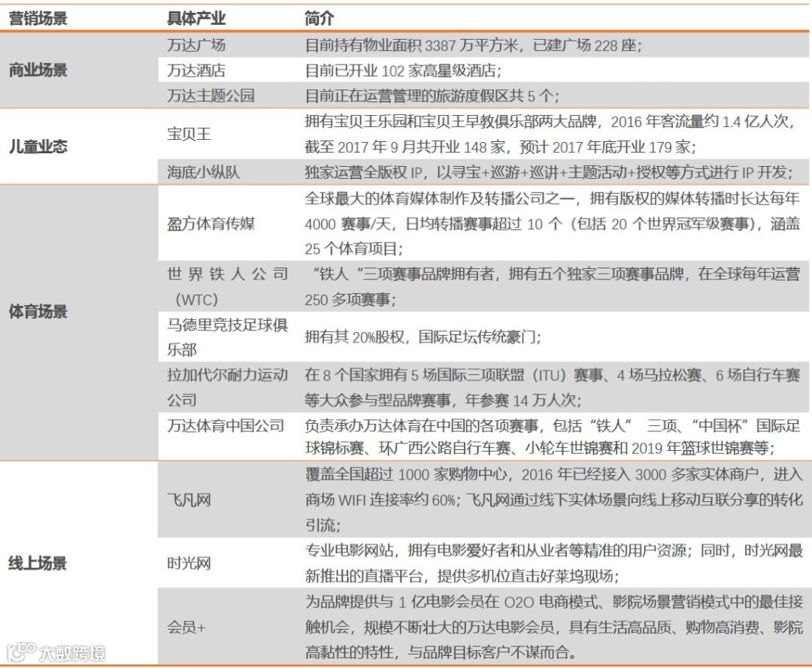Screen dimensions: 812x668
Task: Click the 250 多项赛事 line
Action: pyautogui.click(x=350, y=300)
